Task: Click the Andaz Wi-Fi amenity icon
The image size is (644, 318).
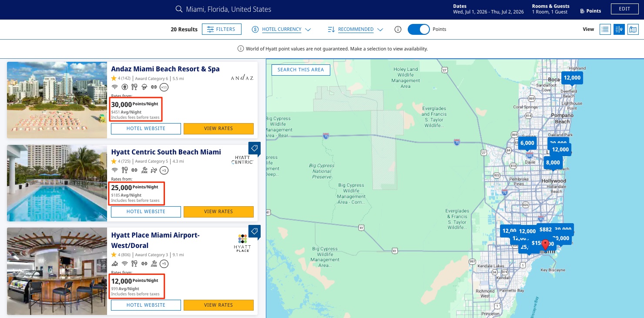Action: (114, 87)
